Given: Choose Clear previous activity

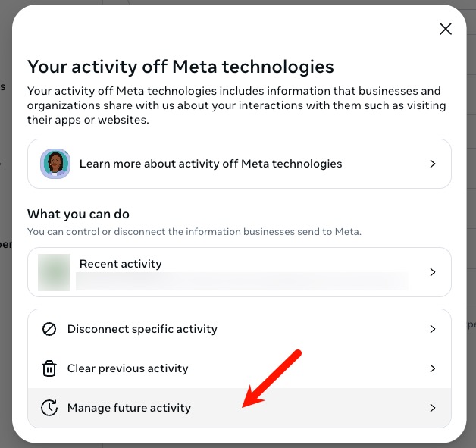Looking at the screenshot, I should point(128,368).
